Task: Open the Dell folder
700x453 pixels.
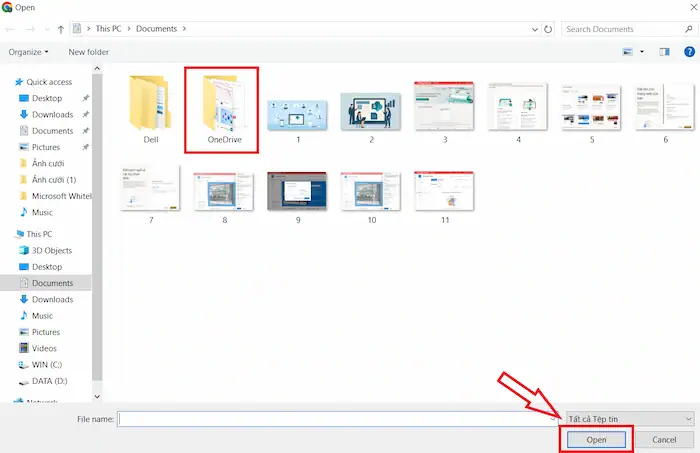Action: click(151, 110)
